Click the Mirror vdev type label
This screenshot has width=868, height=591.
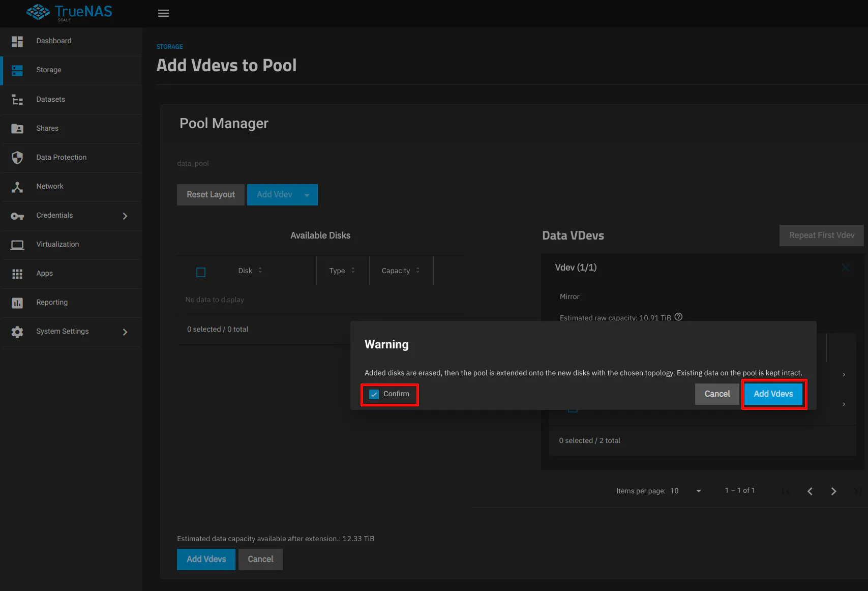tap(570, 297)
